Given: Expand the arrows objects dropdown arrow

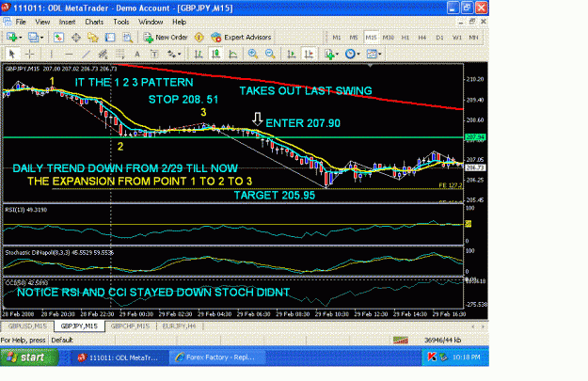Looking at the screenshot, I should pyautogui.click(x=180, y=54).
